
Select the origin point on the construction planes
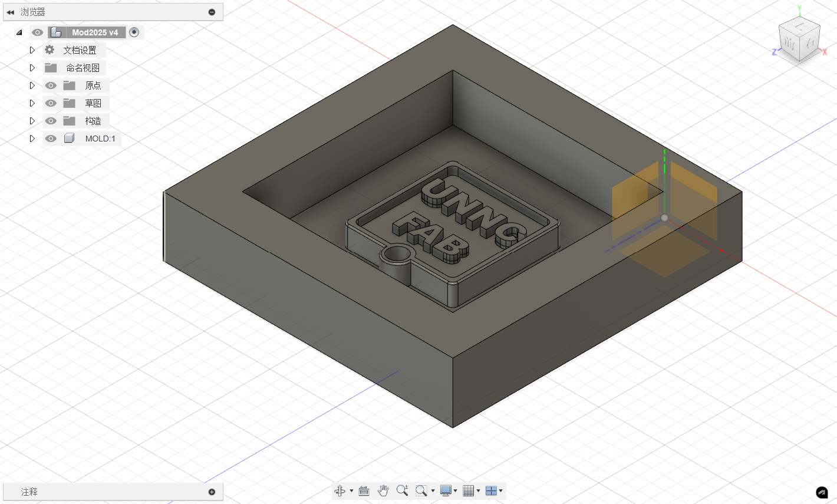[x=664, y=218]
